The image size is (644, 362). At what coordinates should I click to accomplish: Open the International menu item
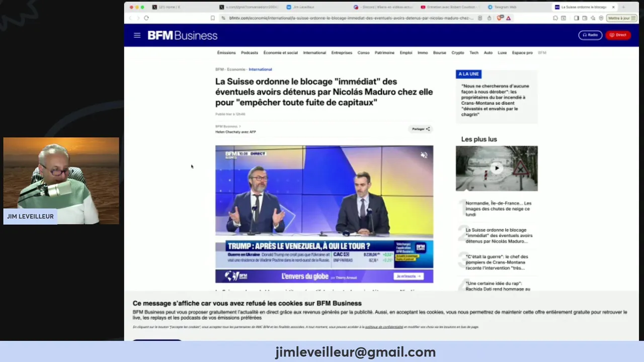point(314,53)
